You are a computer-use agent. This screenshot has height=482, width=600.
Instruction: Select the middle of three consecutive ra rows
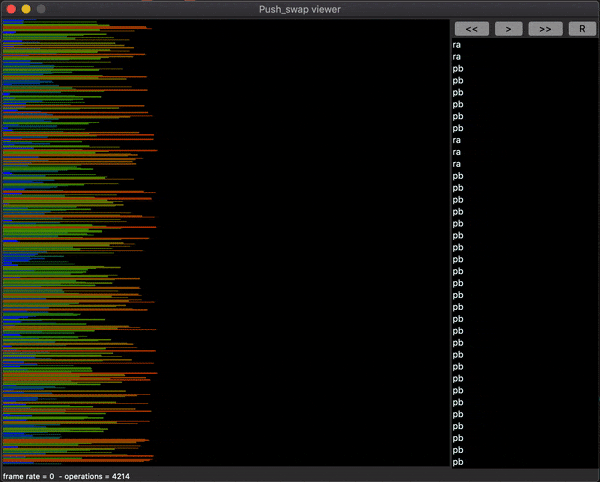457,152
